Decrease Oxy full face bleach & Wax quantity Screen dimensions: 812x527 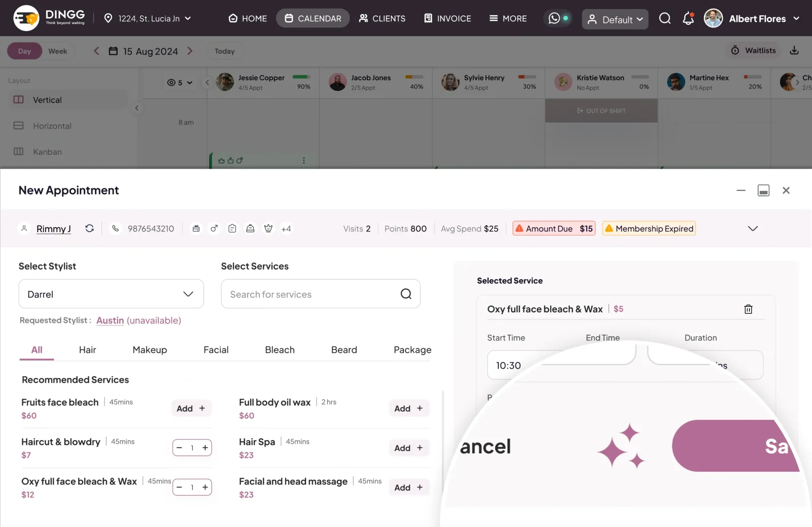(x=179, y=487)
